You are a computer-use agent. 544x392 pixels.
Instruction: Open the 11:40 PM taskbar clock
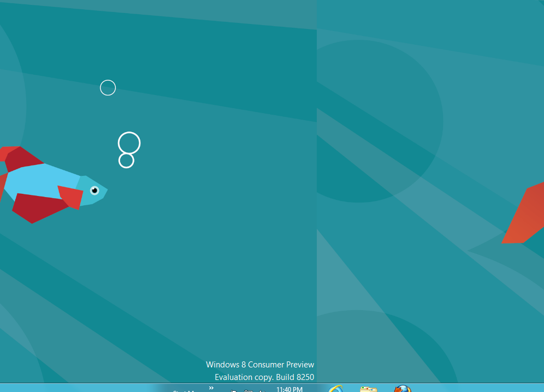tap(289, 389)
